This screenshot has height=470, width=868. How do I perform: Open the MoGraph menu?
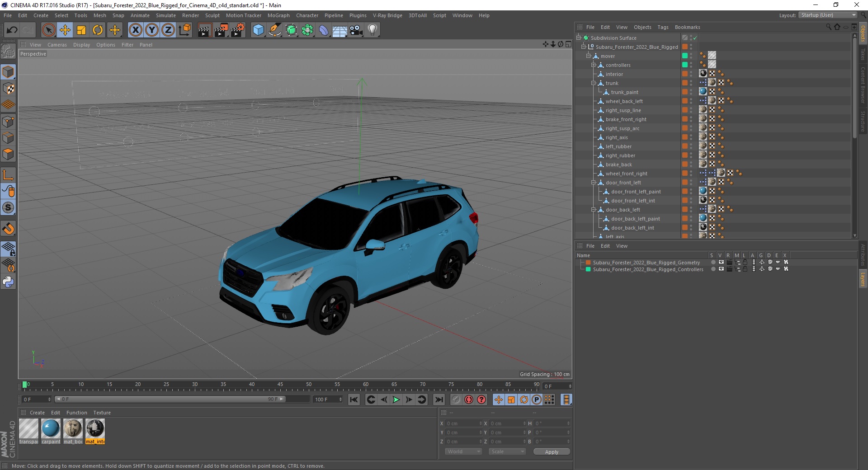click(278, 15)
